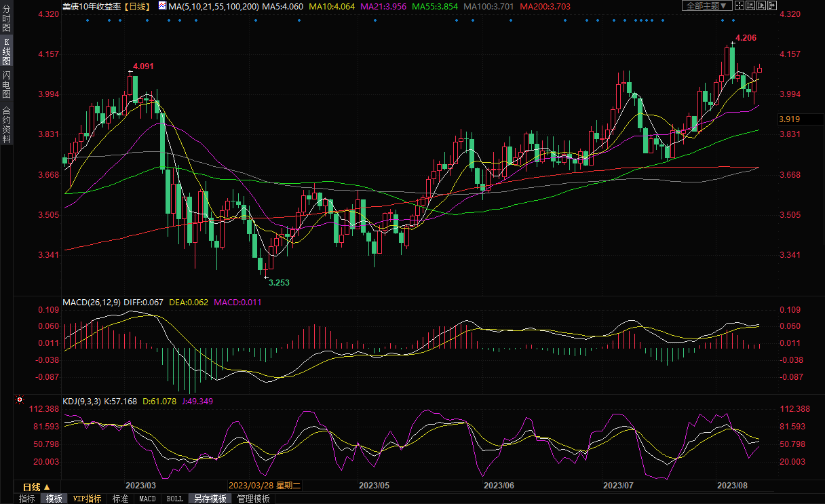Switch to the 指标 bottom tab
The height and width of the screenshot is (504, 825).
[x=27, y=499]
